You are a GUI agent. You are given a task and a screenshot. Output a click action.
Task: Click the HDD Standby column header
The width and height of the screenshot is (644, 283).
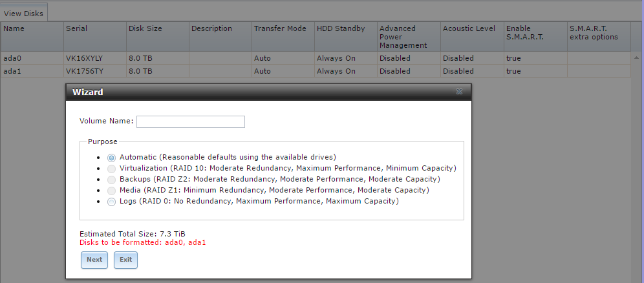point(345,36)
